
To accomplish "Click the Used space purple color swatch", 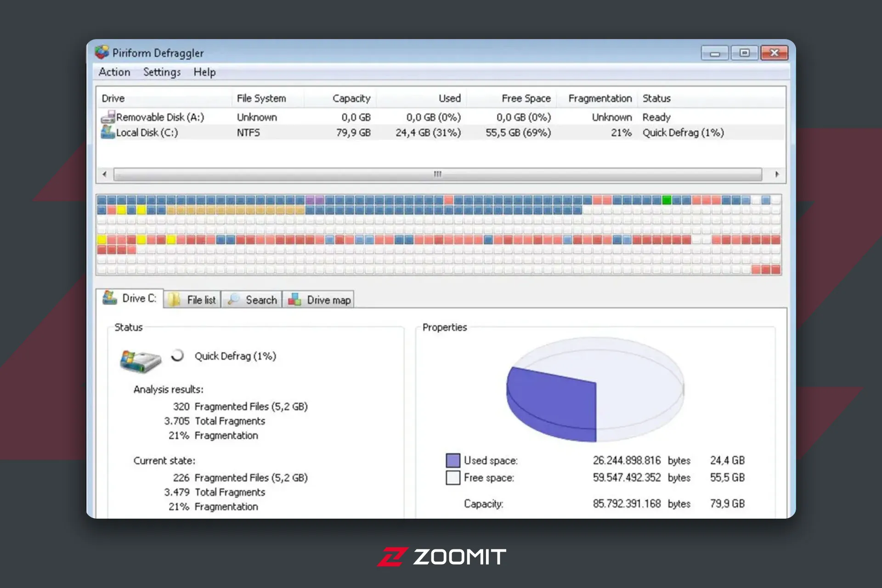I will (453, 460).
